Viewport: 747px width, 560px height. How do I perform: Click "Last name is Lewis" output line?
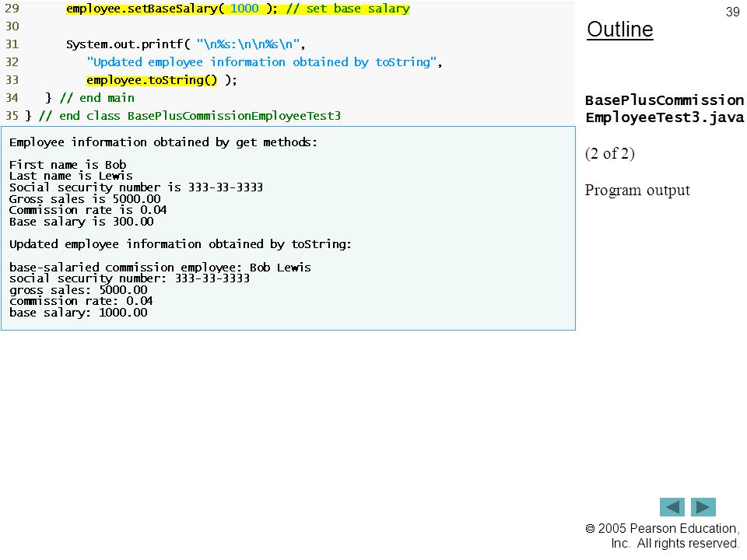tap(71, 177)
